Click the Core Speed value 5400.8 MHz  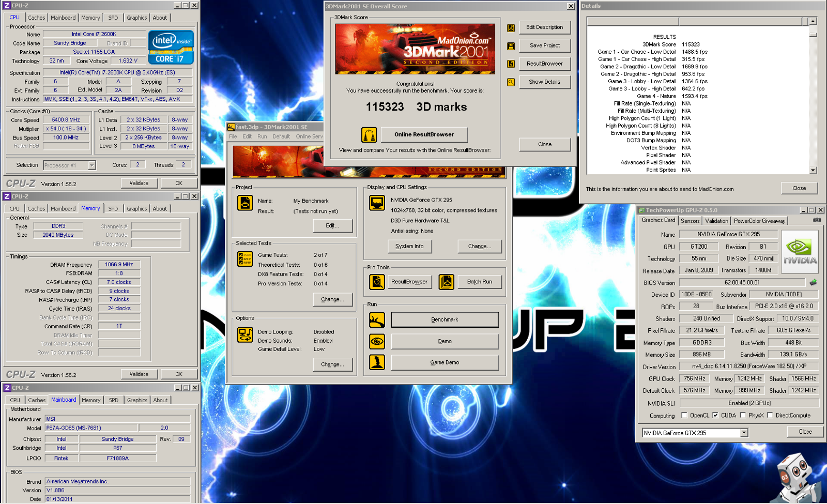(66, 120)
